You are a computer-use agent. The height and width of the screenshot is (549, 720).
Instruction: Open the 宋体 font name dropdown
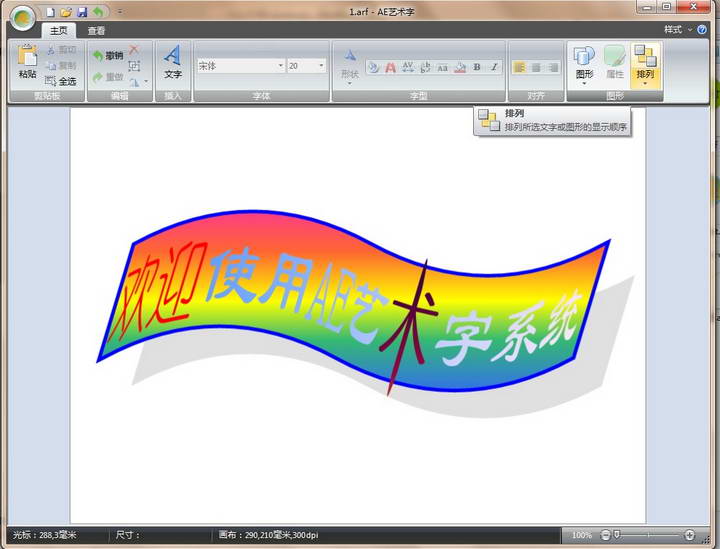[x=280, y=66]
